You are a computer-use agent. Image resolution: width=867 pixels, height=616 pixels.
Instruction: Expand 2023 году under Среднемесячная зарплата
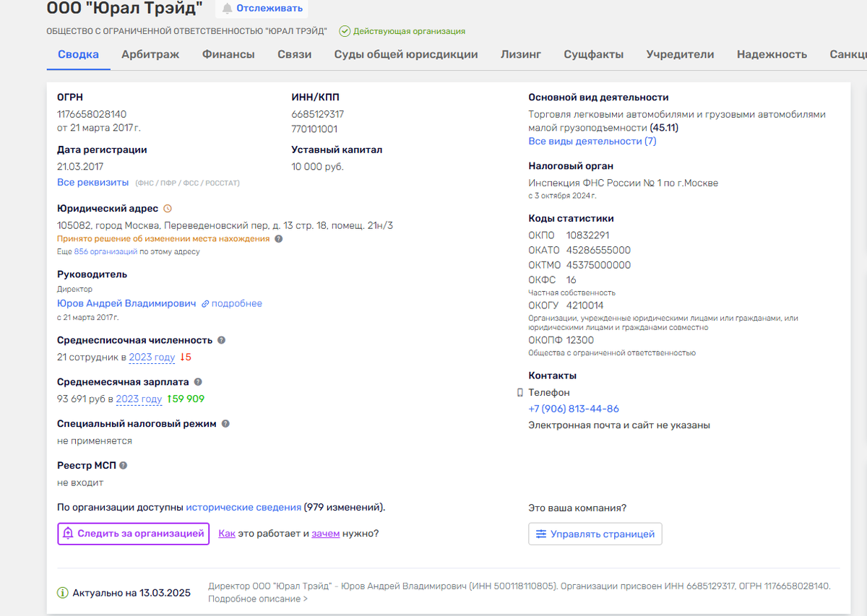pos(139,399)
